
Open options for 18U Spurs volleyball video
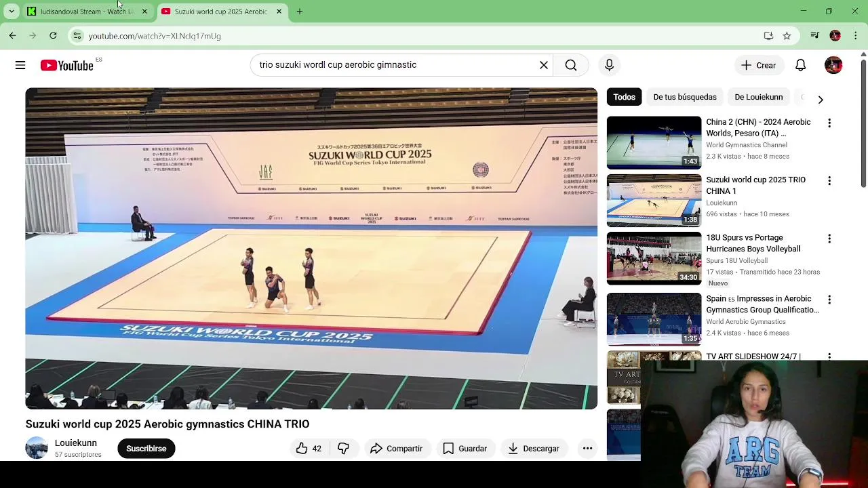pos(829,239)
